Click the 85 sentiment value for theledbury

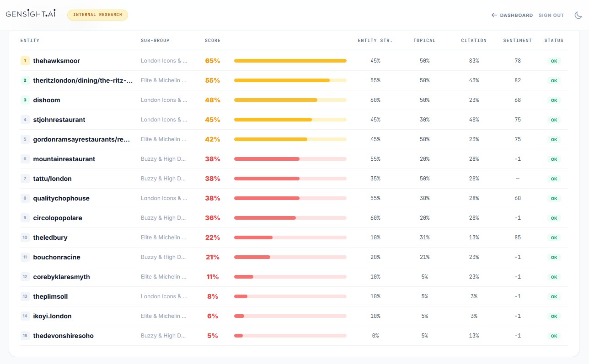coord(518,237)
